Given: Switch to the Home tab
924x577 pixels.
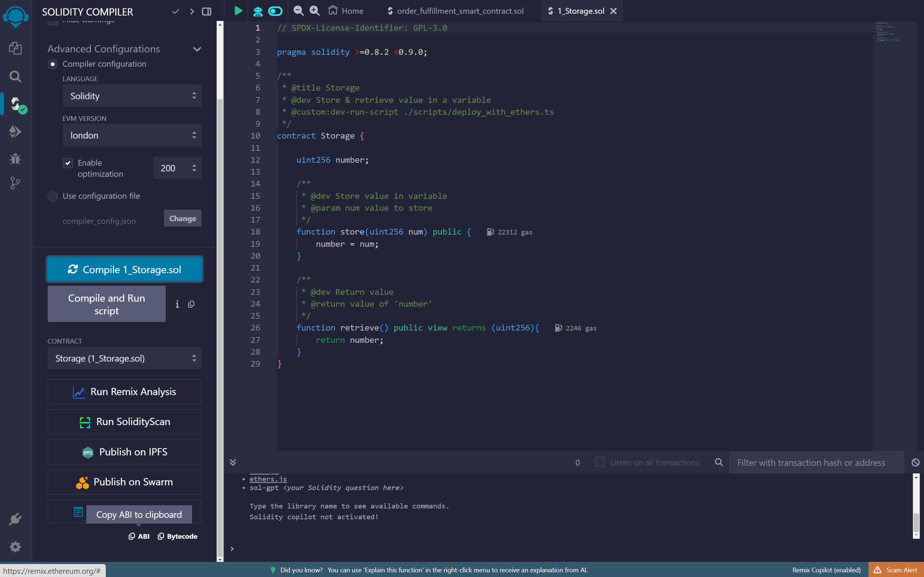Looking at the screenshot, I should (346, 11).
